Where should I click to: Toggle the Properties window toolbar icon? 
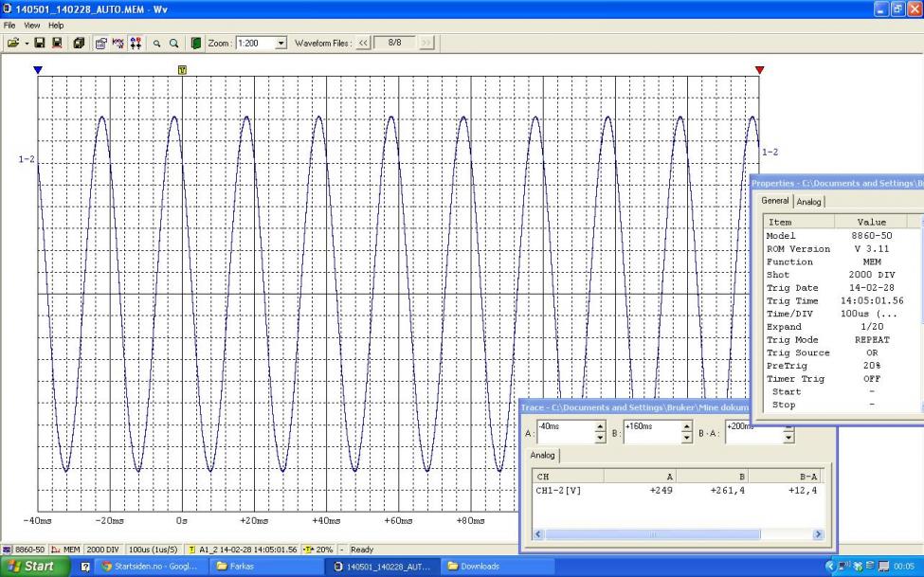tap(100, 44)
